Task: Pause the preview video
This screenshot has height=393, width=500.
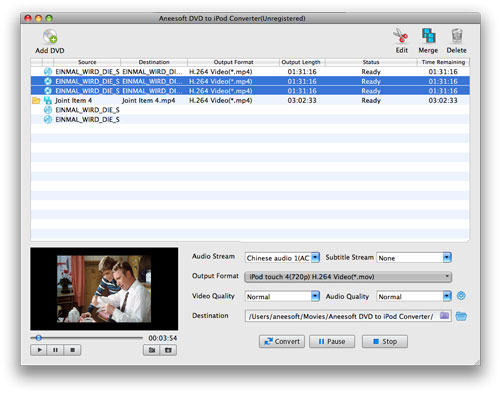Action: click(x=55, y=350)
